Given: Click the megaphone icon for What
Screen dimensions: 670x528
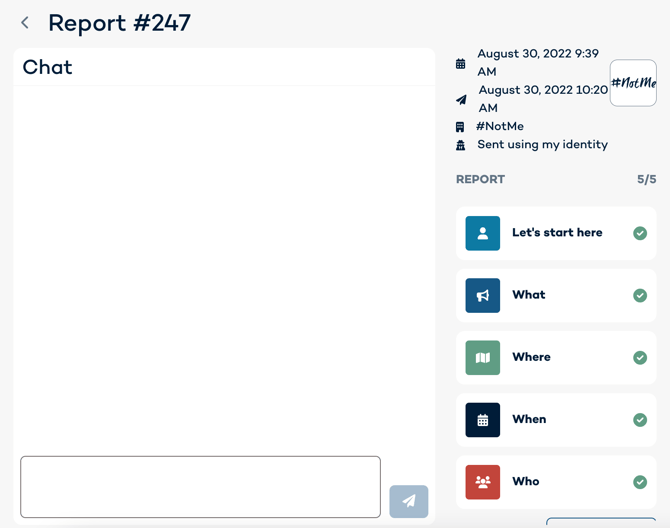Looking at the screenshot, I should click(482, 296).
